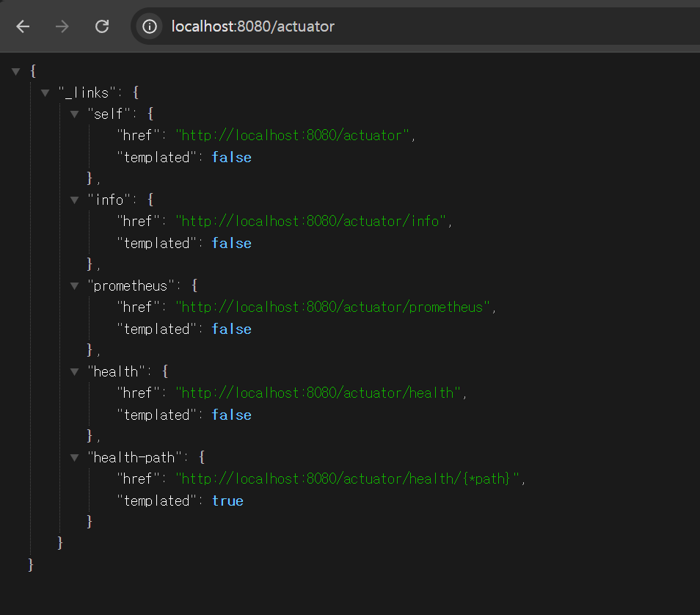Open the actuator/health href link

point(318,393)
